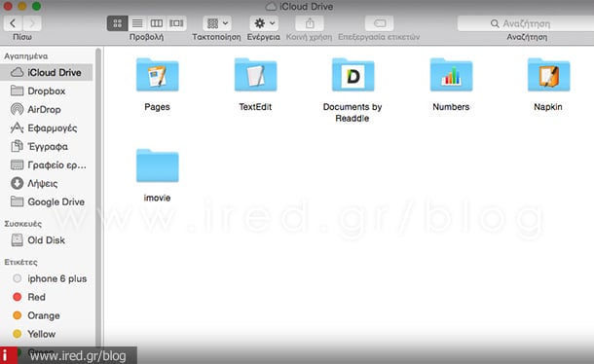Click the Pages folder name label
This screenshot has width=594, height=364.
[157, 107]
